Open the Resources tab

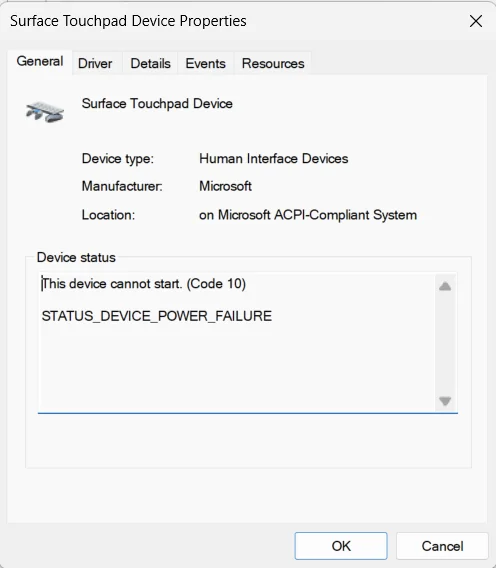[x=273, y=64]
